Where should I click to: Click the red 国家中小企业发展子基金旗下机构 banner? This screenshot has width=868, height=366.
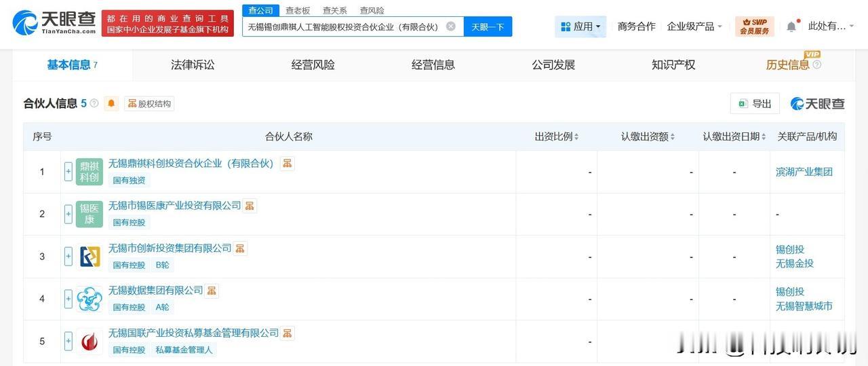pyautogui.click(x=167, y=23)
